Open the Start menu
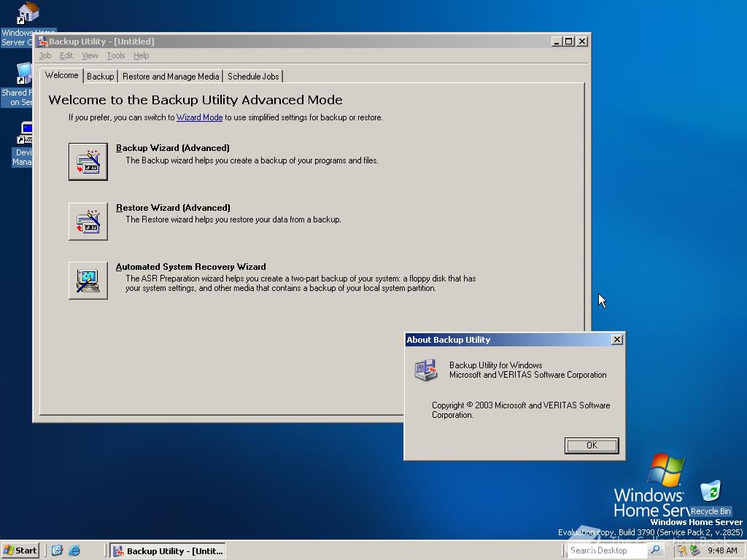The width and height of the screenshot is (747, 560). point(20,551)
